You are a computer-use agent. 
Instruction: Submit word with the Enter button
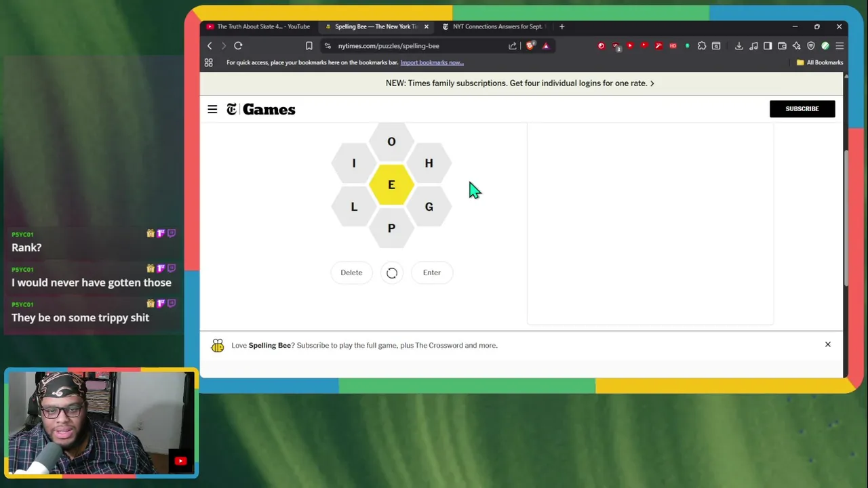tap(432, 272)
